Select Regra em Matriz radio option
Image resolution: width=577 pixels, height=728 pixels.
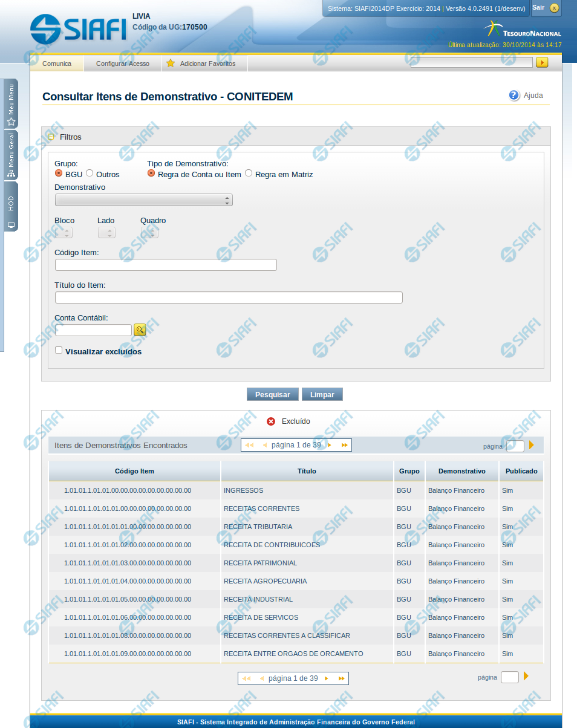[249, 174]
